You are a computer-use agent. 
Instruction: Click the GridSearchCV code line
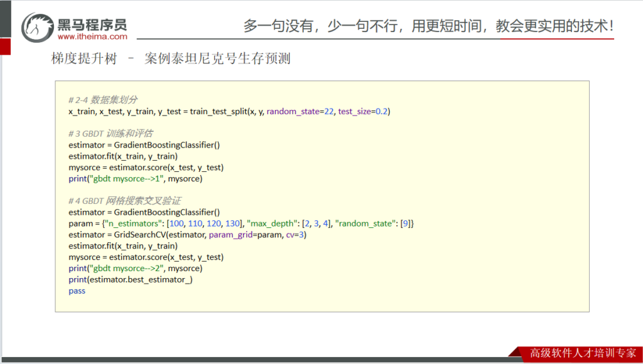[187, 235]
